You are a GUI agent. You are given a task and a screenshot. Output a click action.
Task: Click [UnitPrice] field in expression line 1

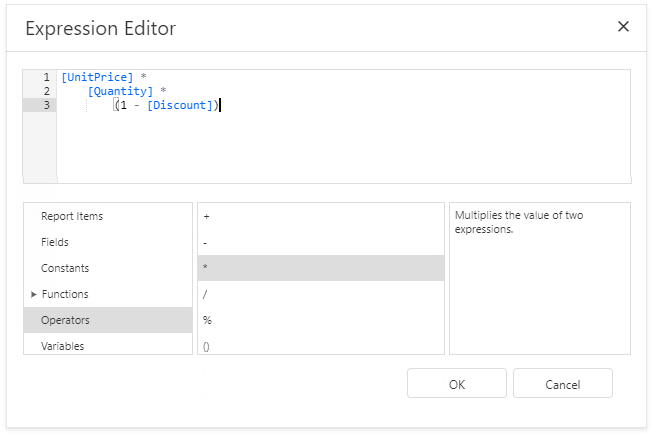click(97, 77)
